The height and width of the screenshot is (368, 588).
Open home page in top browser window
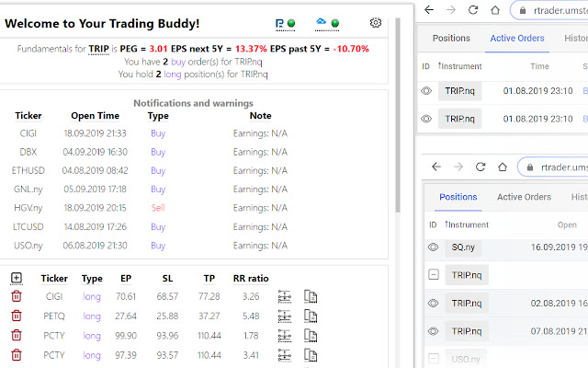(x=495, y=10)
